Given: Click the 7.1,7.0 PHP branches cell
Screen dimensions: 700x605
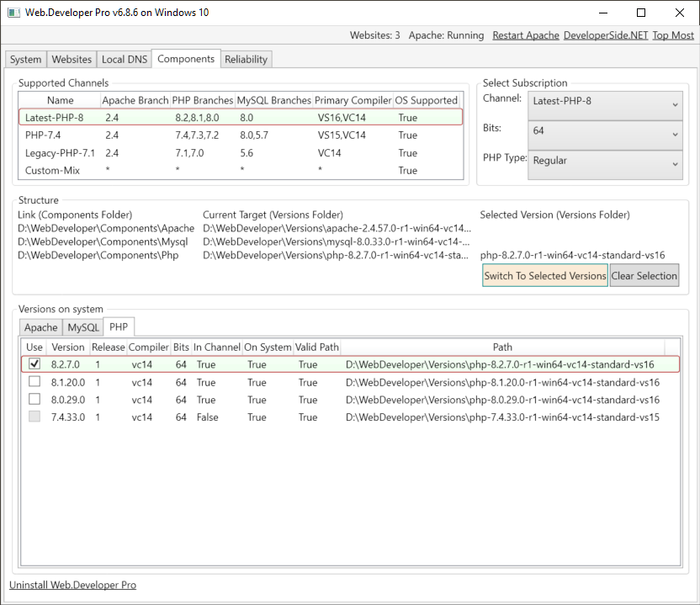Looking at the screenshot, I should point(189,152).
